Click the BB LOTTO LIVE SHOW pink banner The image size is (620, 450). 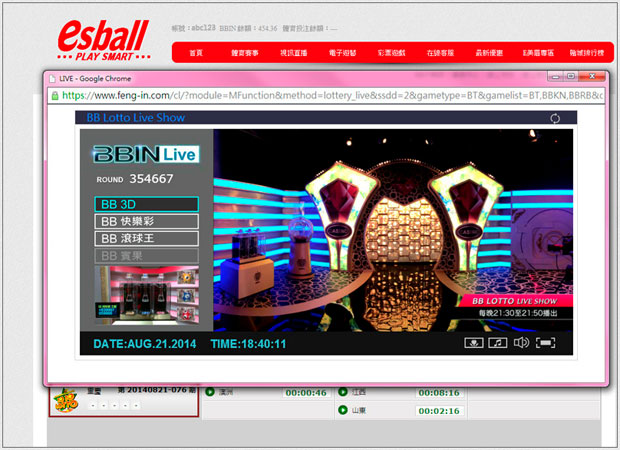pyautogui.click(x=515, y=301)
